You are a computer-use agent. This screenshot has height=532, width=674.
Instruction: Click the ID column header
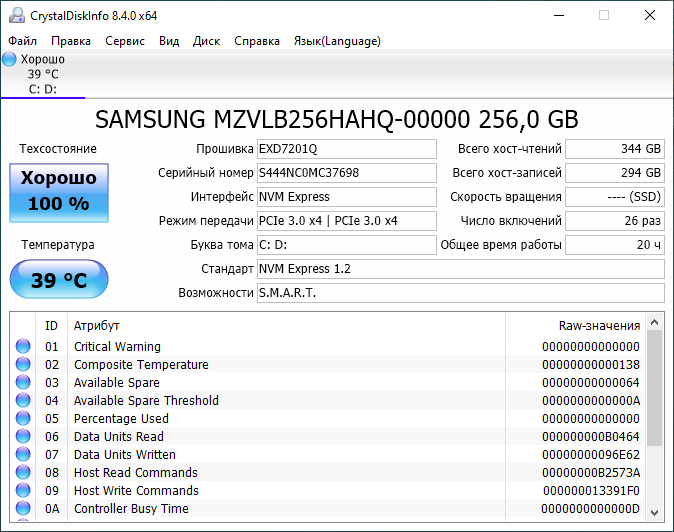click(x=51, y=326)
